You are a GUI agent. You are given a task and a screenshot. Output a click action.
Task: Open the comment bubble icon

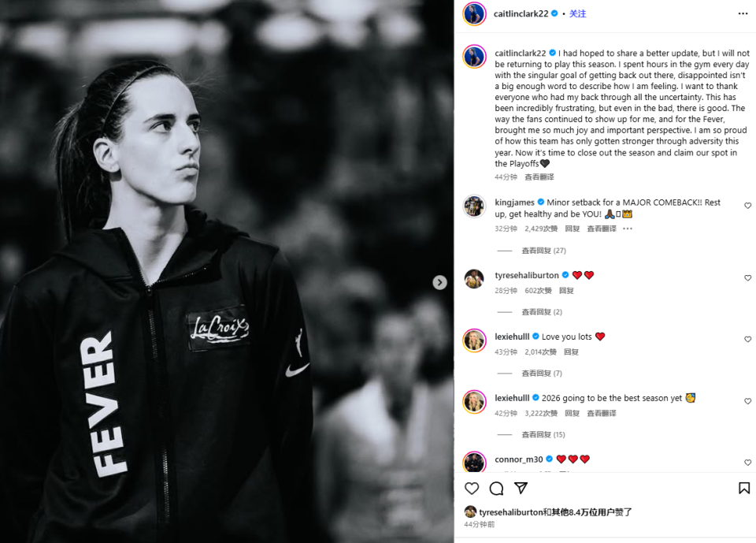pyautogui.click(x=496, y=489)
